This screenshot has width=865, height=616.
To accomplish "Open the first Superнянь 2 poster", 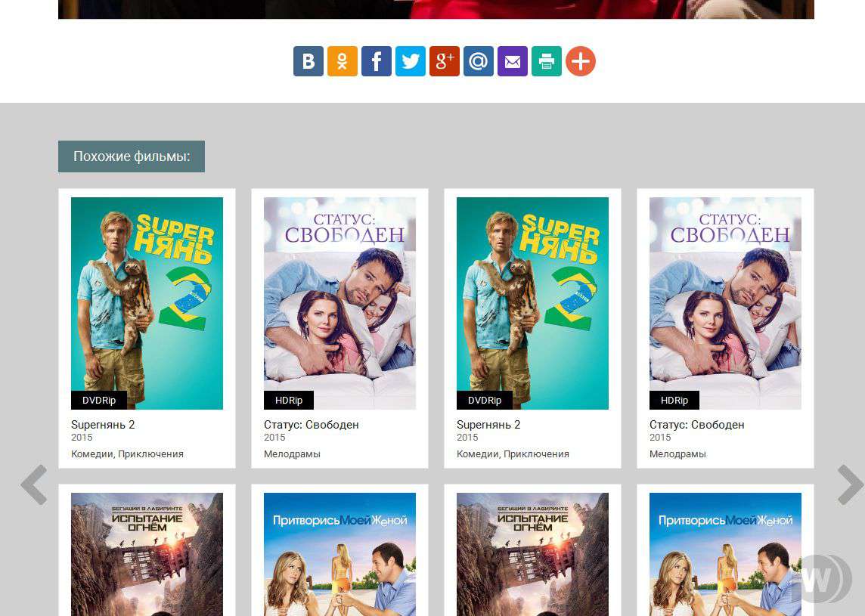I will pos(147,303).
